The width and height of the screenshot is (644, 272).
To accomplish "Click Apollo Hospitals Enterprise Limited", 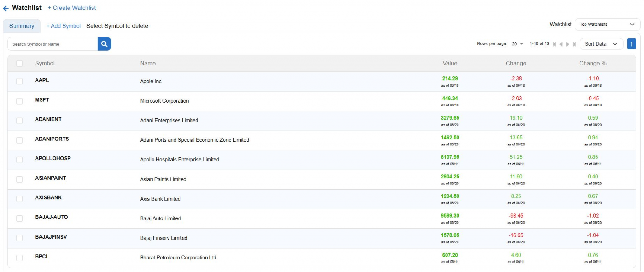I will click(180, 159).
